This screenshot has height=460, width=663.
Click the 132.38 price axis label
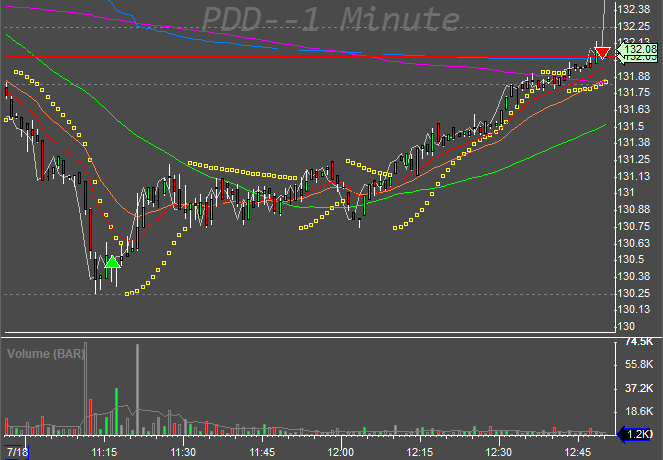click(634, 9)
